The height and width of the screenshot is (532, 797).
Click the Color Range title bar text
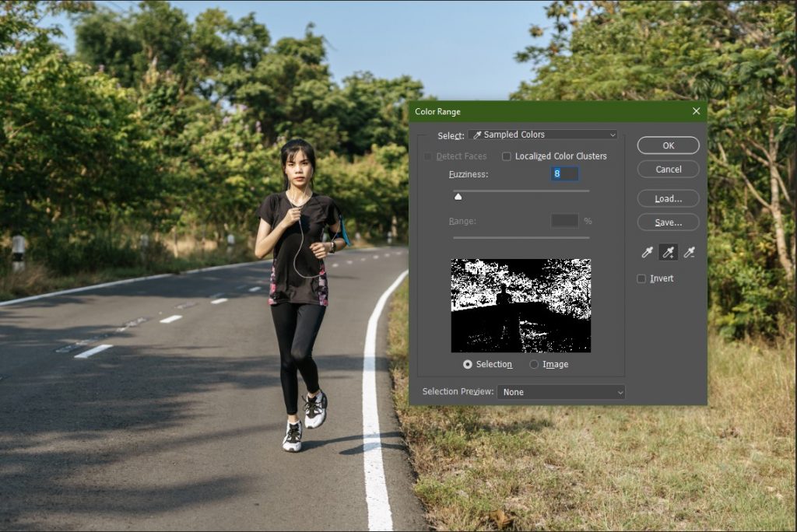point(437,111)
